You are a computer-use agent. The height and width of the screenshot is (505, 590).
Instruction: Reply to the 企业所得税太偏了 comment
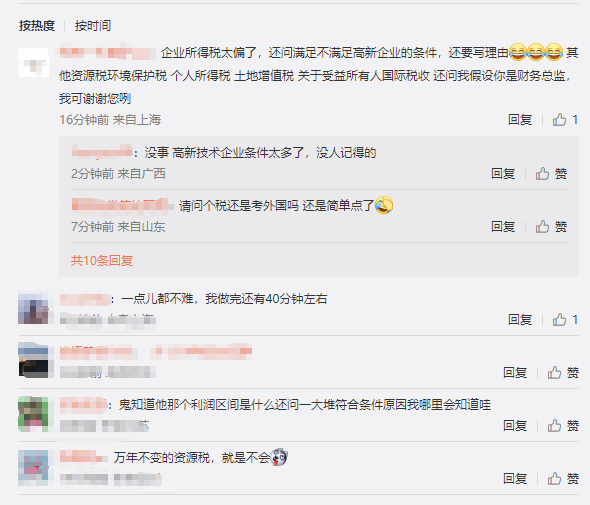click(x=520, y=120)
